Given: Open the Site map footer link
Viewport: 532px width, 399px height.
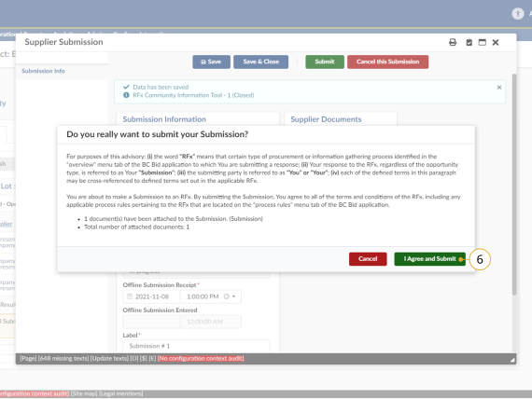Looking at the screenshot, I should click(x=84, y=393).
